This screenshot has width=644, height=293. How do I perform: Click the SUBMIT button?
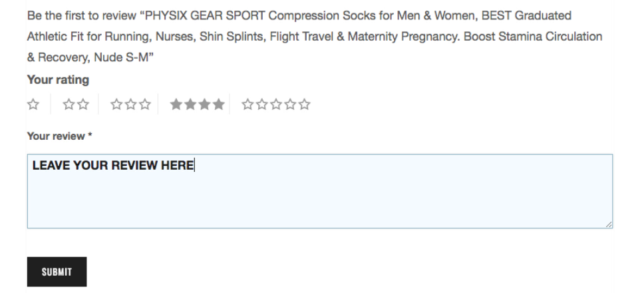coord(57,272)
